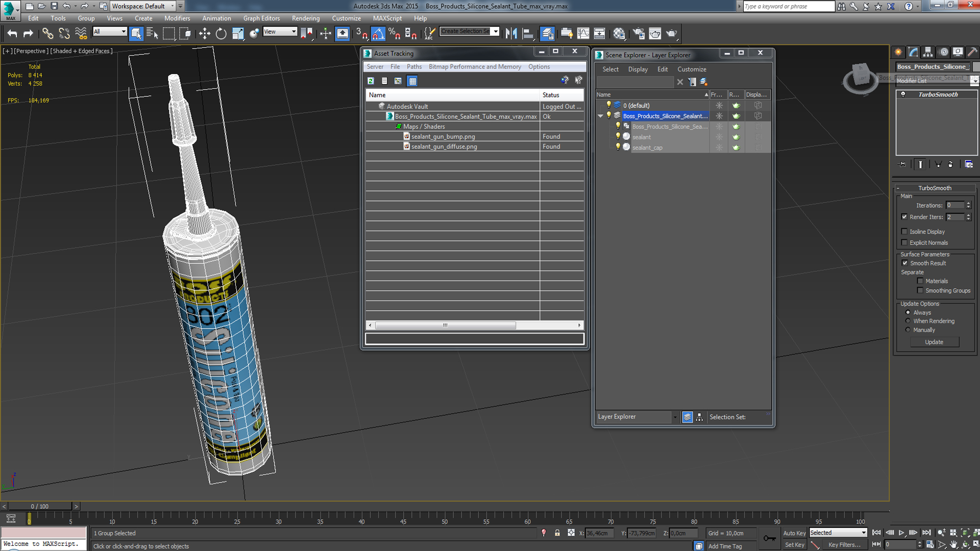
Task: Switch Asset Tracking to table view
Action: 412,81
